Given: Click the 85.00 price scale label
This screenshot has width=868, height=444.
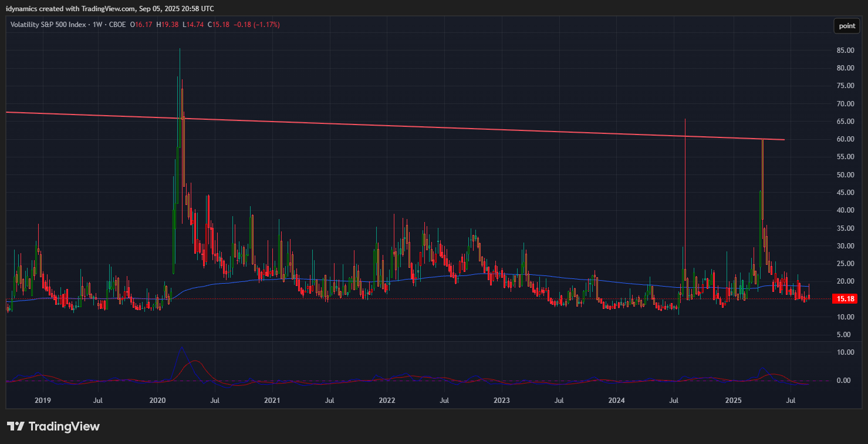Looking at the screenshot, I should (845, 51).
